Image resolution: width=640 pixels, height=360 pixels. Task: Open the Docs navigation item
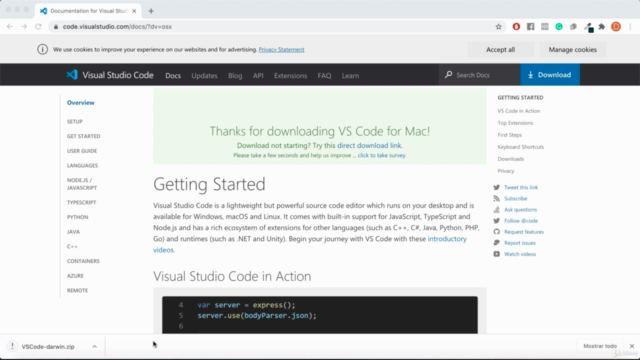(x=173, y=76)
